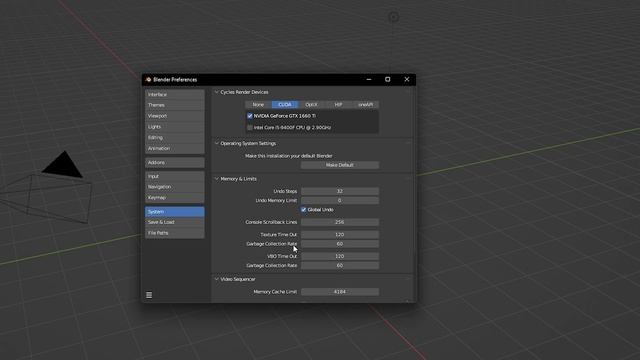This screenshot has width=640, height=360.
Task: Collapse Operating System Settings panel
Action: [217, 143]
